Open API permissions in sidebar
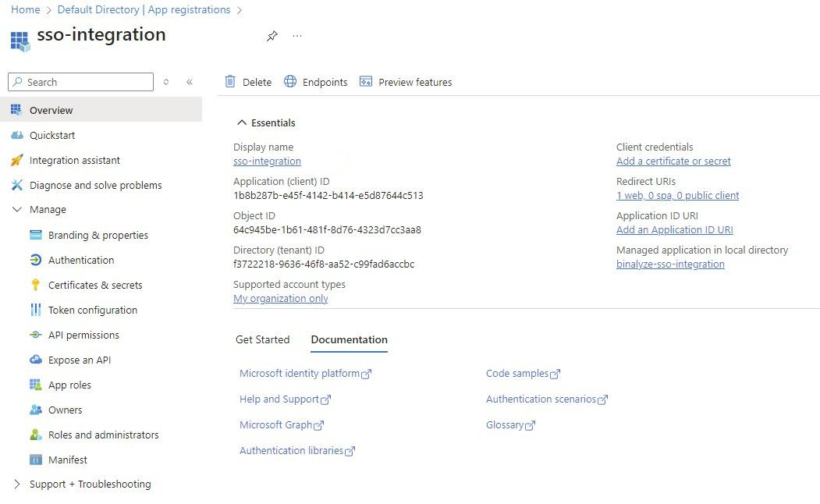Screen dimensions: 820x504 point(83,335)
